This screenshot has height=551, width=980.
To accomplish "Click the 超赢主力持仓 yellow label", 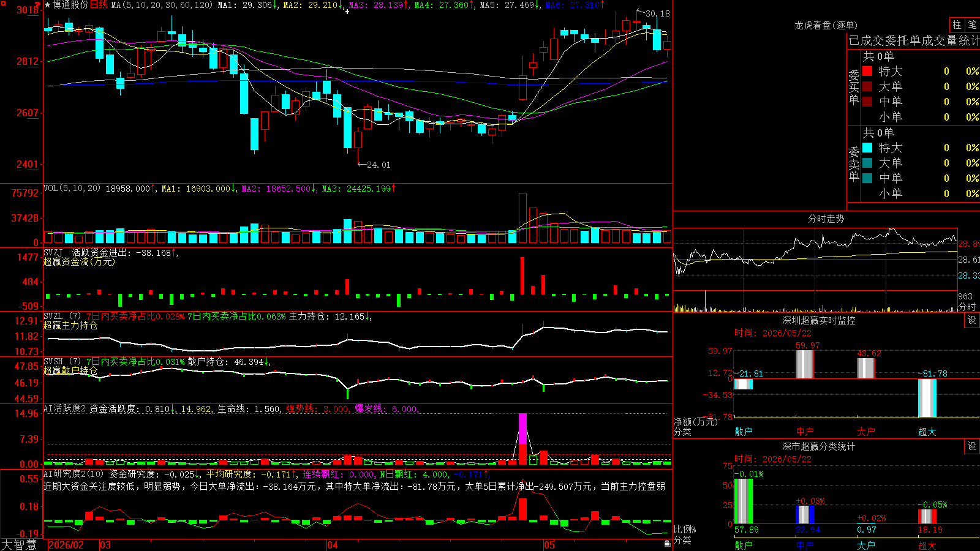I will coord(70,325).
